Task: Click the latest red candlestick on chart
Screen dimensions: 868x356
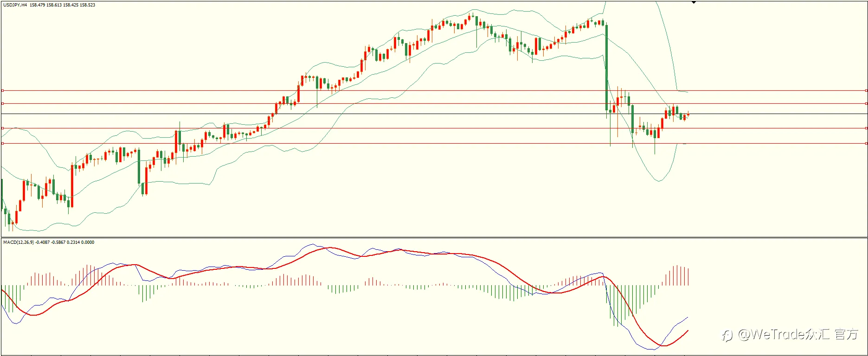Action: pos(688,115)
